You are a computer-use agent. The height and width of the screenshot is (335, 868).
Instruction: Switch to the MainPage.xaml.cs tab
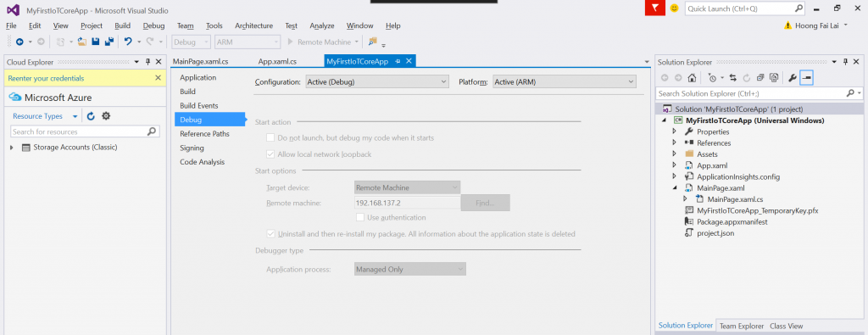(x=200, y=61)
